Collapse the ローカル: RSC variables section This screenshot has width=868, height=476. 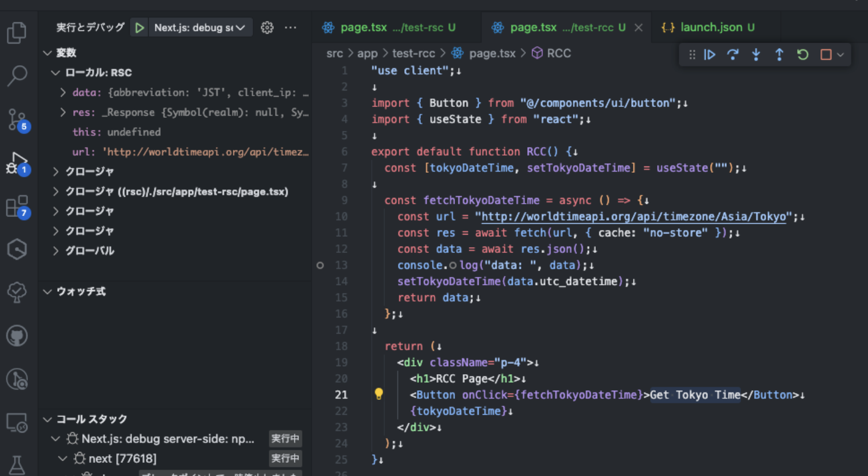click(55, 72)
